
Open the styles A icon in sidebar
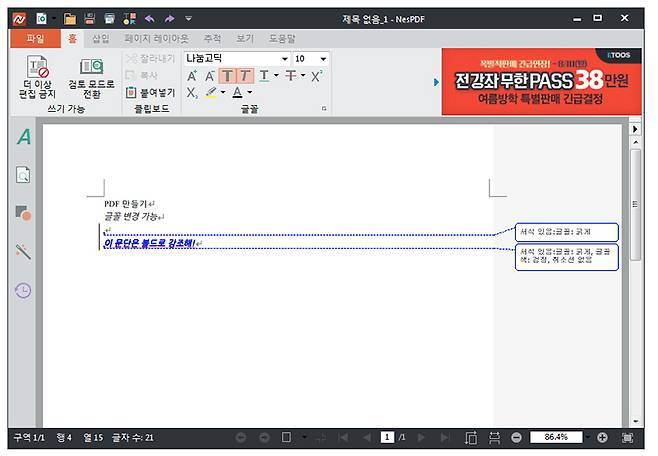[x=24, y=137]
